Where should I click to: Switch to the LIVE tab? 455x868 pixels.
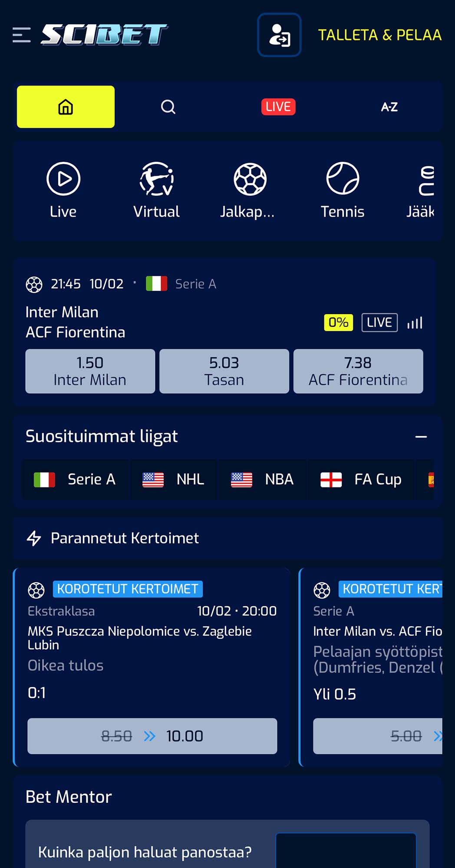278,107
